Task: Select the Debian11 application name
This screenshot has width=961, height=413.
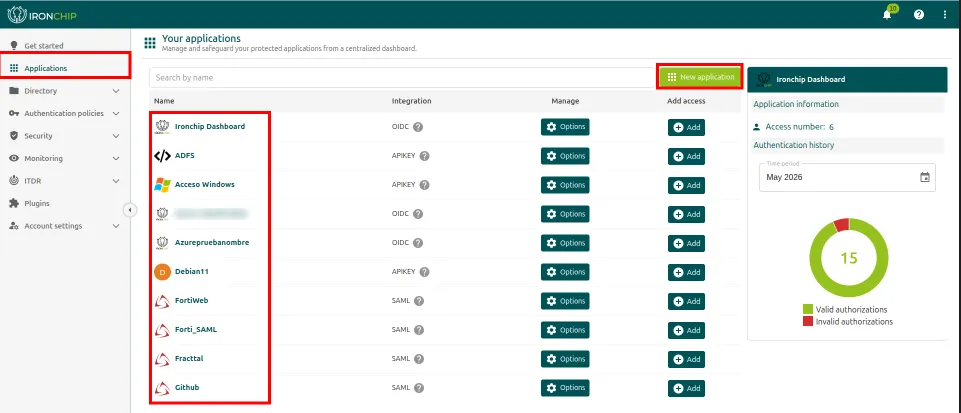Action: coord(192,271)
